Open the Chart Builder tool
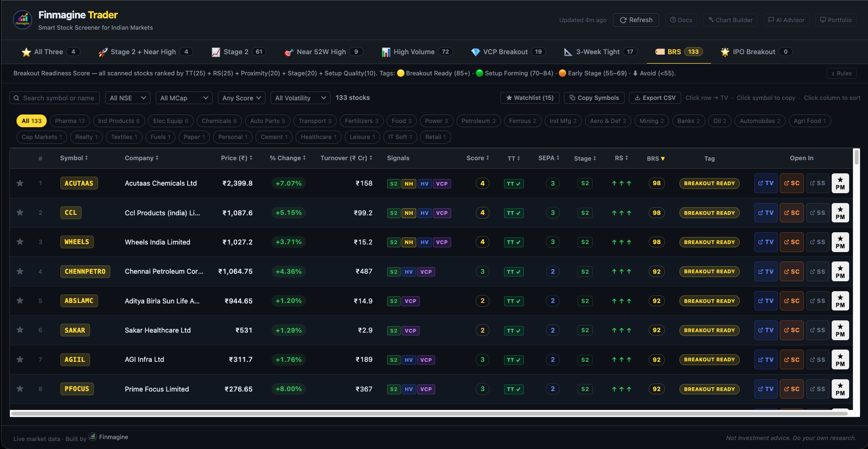868x449 pixels. click(x=730, y=20)
